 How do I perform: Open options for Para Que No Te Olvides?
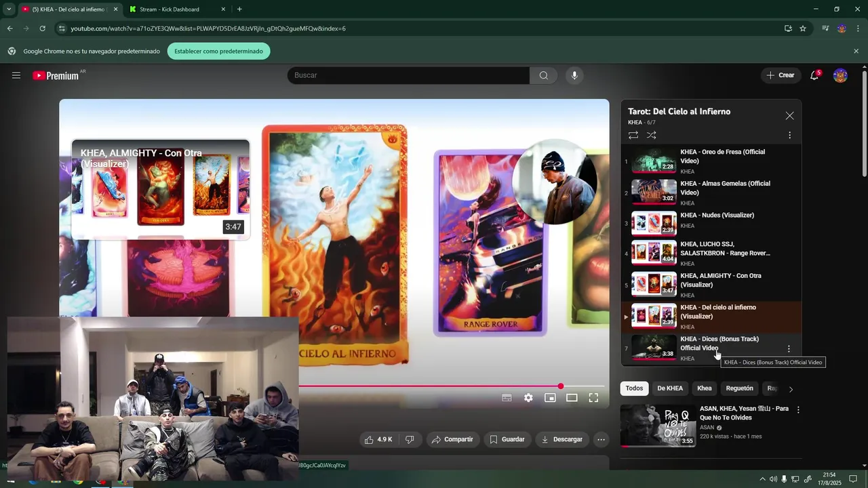tap(798, 410)
